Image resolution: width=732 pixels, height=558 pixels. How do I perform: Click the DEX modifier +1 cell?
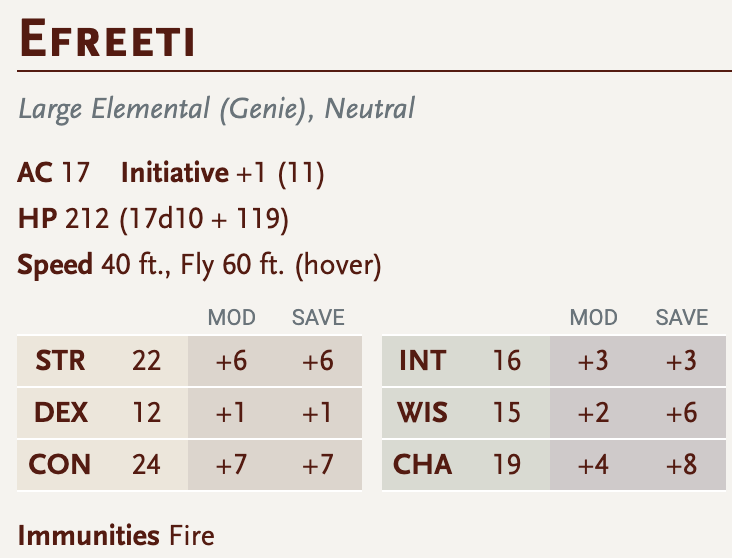(231, 413)
